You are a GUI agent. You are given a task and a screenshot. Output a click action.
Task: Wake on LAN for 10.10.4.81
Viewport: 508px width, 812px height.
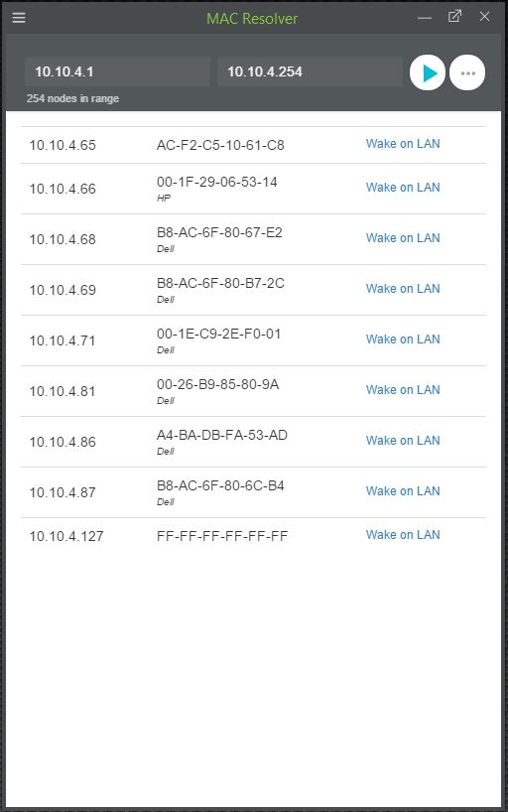click(x=403, y=389)
